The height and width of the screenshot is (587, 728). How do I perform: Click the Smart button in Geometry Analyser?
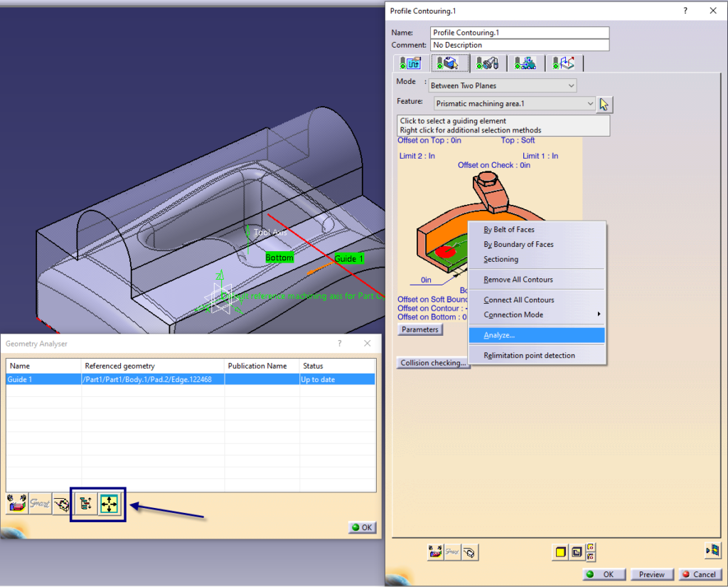(x=40, y=504)
